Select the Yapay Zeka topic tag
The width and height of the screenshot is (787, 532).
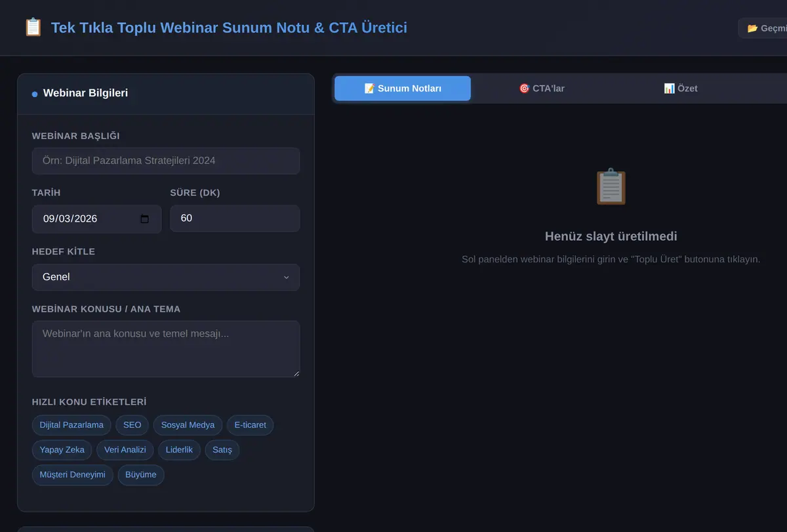62,450
